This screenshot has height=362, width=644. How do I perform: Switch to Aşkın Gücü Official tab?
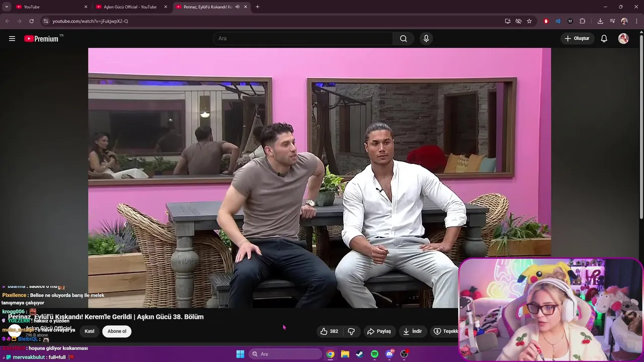131,7
